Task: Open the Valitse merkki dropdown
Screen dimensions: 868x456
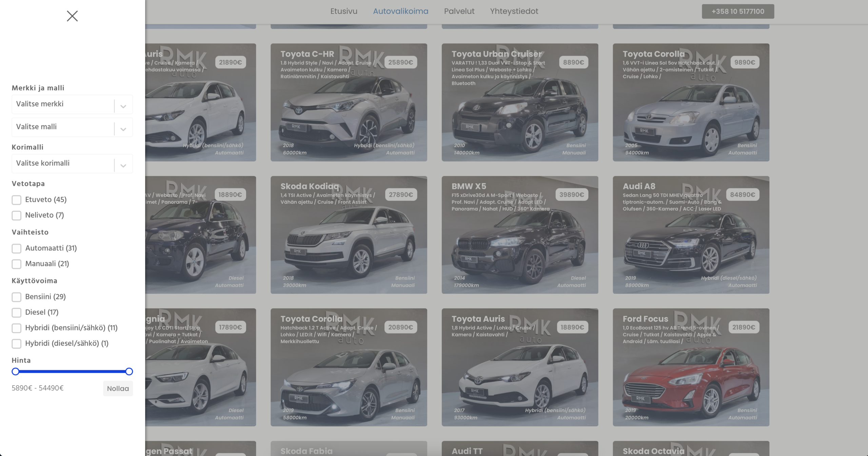Action: [72, 104]
